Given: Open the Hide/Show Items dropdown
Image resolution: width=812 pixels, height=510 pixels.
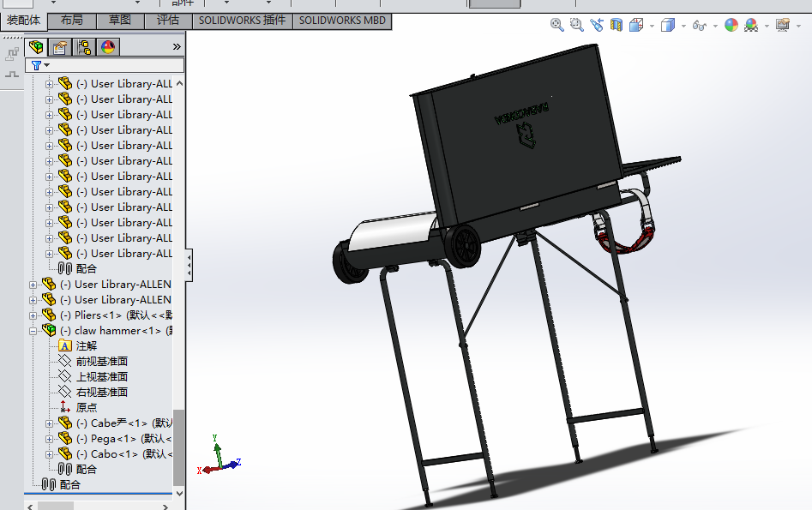Looking at the screenshot, I should pyautogui.click(x=716, y=26).
